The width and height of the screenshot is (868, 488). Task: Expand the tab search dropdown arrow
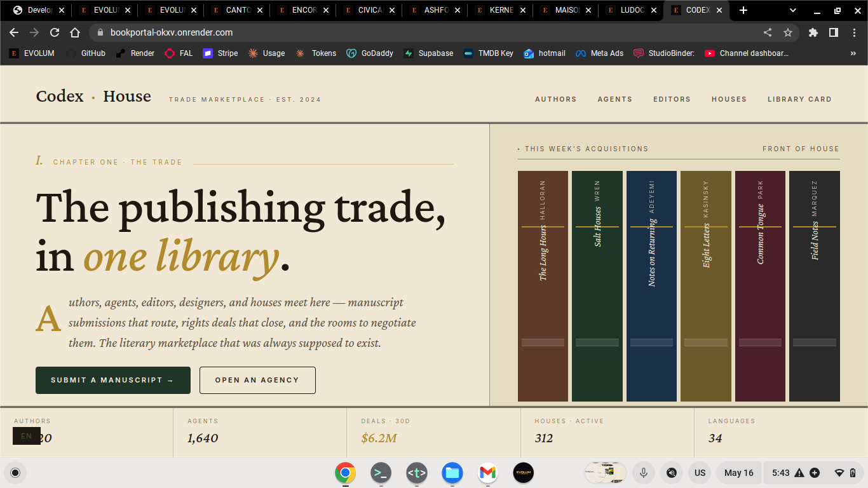(793, 10)
